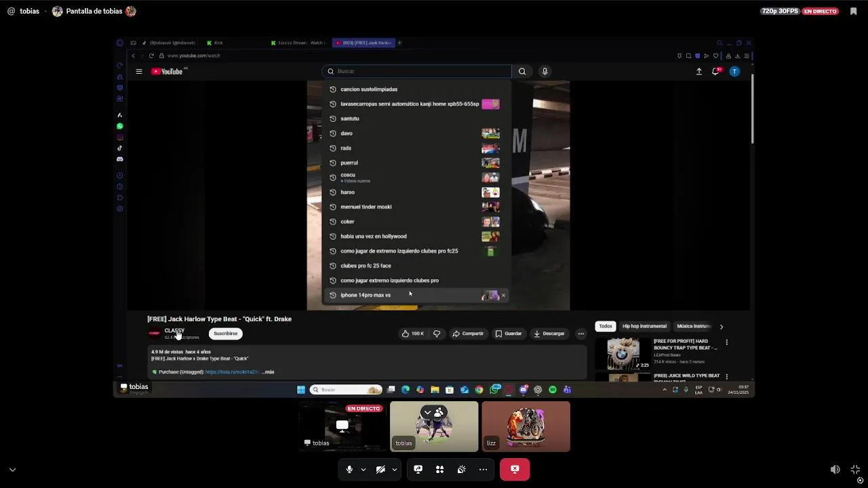Screen dimensions: 868x488
Task: Expand description with '...más'
Action: [x=269, y=372]
